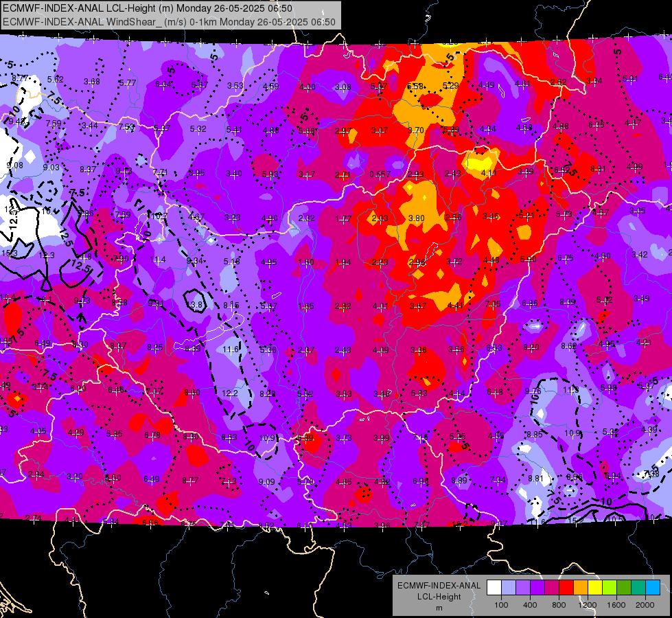Click the legend scale value '800'
The height and width of the screenshot is (618, 672).
[559, 605]
